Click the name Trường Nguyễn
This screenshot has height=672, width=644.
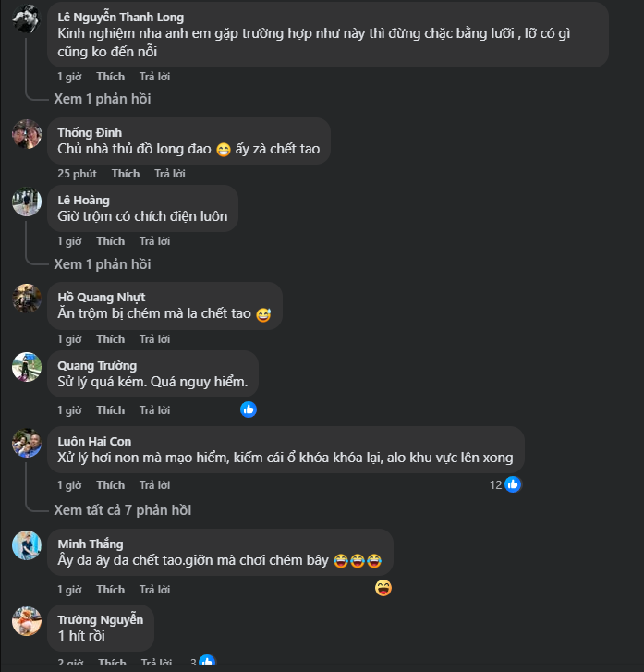click(100, 619)
